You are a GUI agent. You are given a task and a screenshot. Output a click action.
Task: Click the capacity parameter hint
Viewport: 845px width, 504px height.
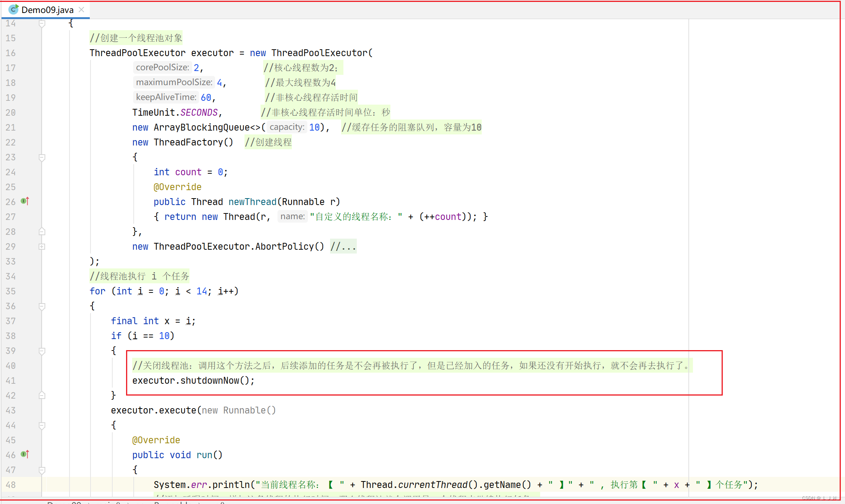pyautogui.click(x=287, y=127)
